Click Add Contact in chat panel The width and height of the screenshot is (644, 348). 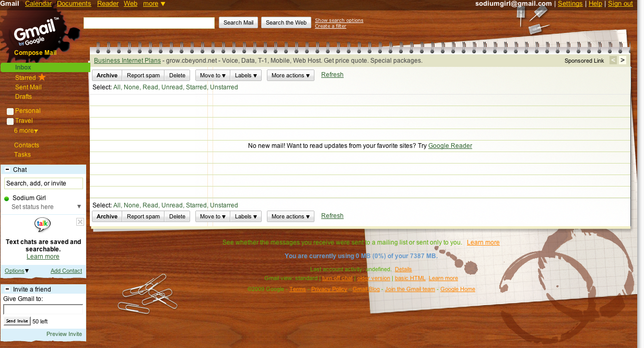pyautogui.click(x=66, y=271)
